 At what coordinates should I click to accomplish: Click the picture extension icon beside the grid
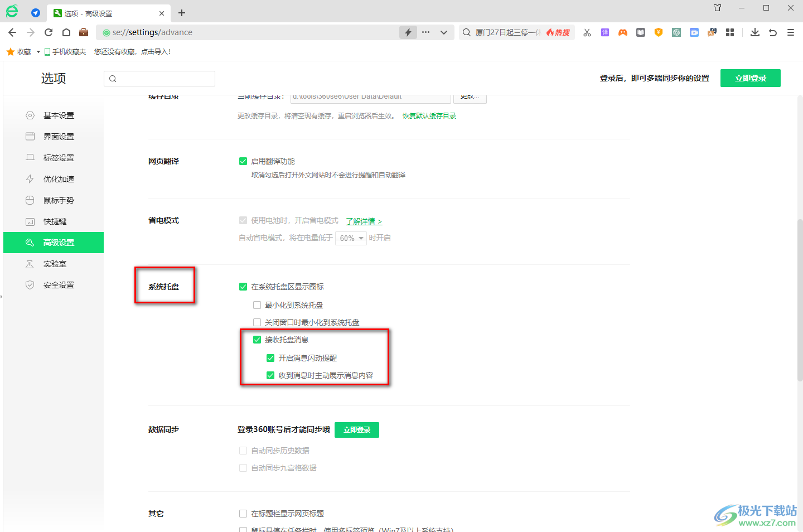click(x=712, y=32)
